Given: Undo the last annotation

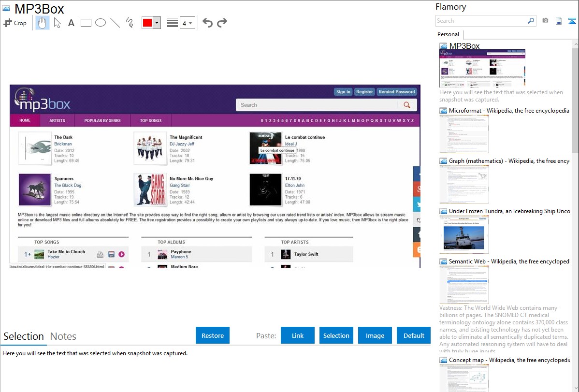Looking at the screenshot, I should pyautogui.click(x=207, y=23).
